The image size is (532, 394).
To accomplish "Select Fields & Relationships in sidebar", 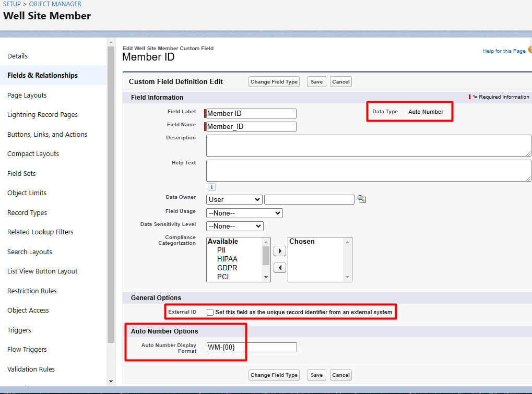I will (43, 76).
